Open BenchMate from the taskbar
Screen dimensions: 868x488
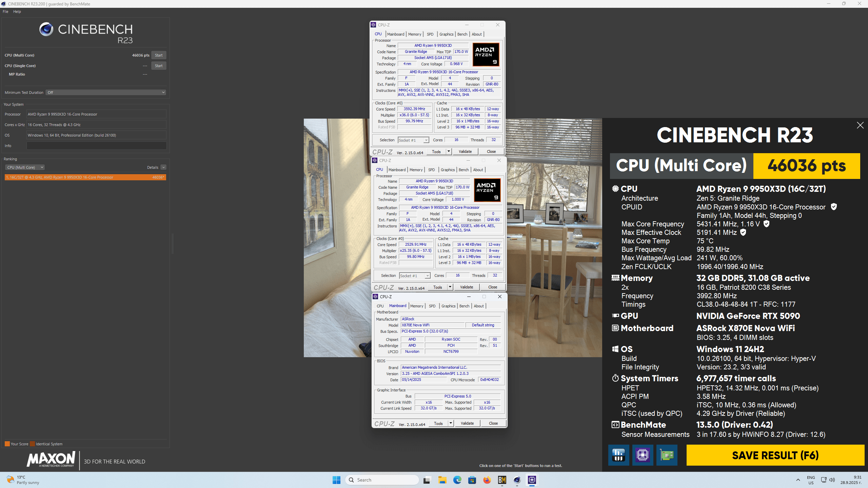click(502, 480)
